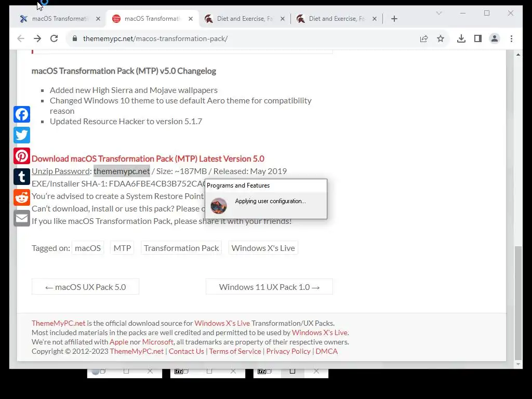This screenshot has width=532, height=399.
Task: Open the macOS tag
Action: click(x=87, y=248)
